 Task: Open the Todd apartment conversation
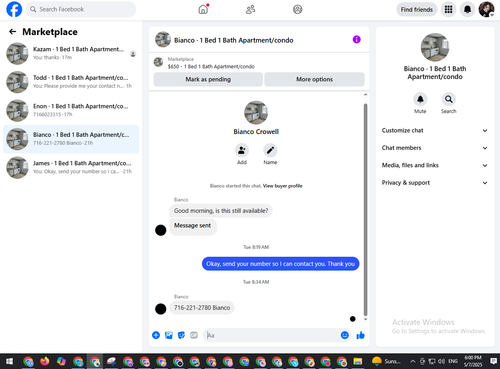pyautogui.click(x=71, y=82)
